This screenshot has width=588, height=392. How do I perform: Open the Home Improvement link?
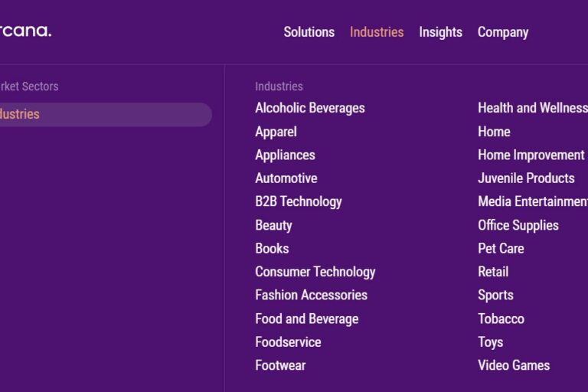coord(531,155)
